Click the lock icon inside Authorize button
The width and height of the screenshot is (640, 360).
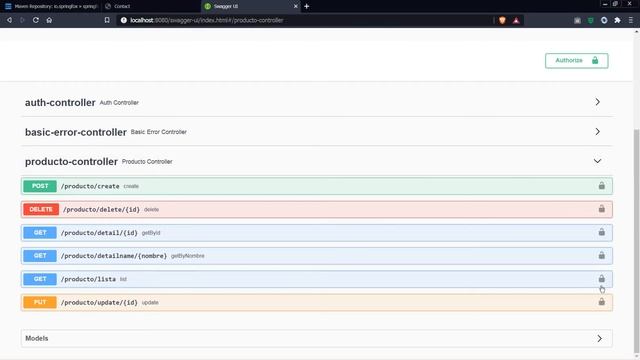(x=595, y=60)
